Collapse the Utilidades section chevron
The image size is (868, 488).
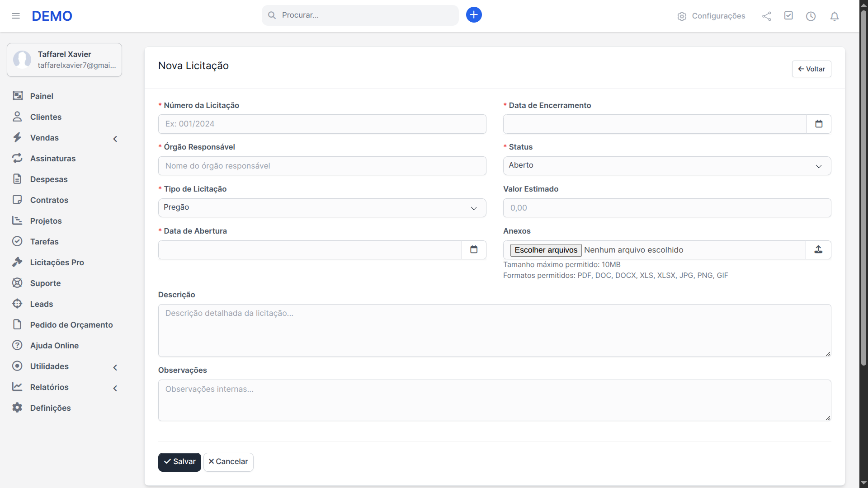tap(115, 367)
